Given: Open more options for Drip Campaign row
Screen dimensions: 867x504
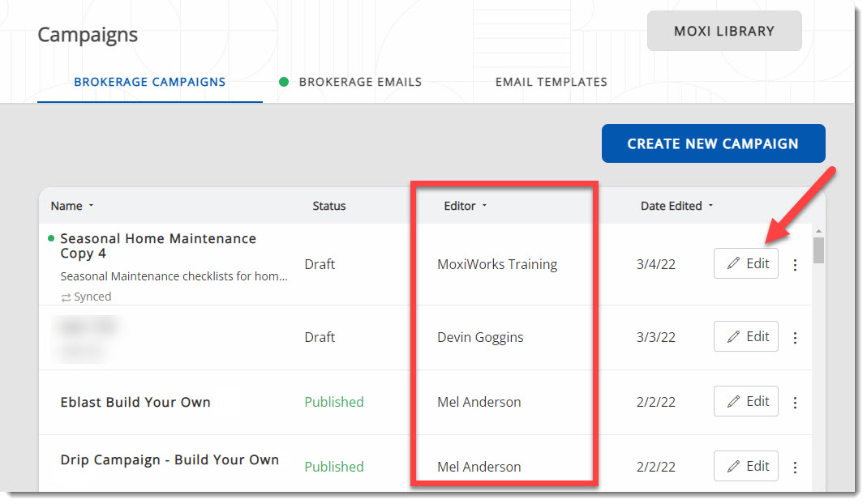Looking at the screenshot, I should (x=795, y=468).
